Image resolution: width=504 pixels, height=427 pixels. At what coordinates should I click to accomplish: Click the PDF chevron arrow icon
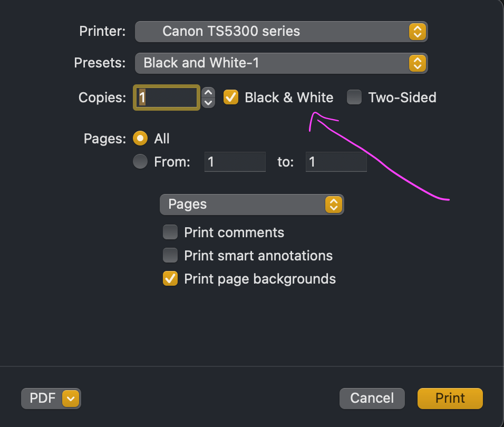pyautogui.click(x=71, y=399)
